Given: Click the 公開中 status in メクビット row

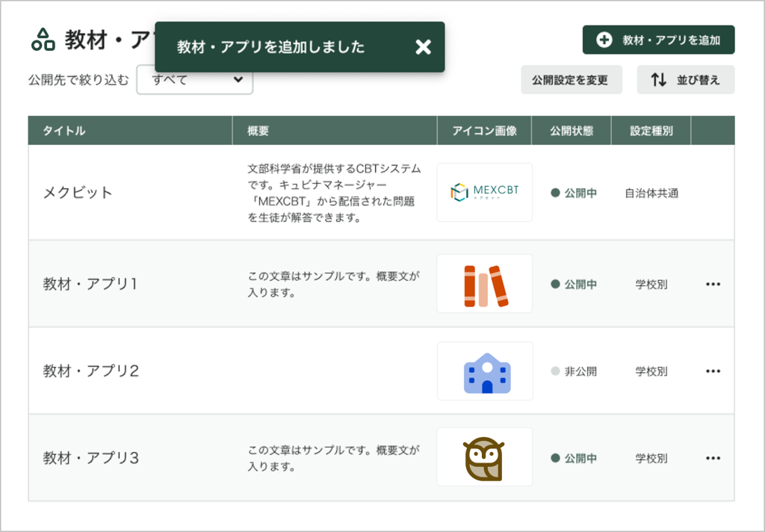Looking at the screenshot, I should pyautogui.click(x=574, y=193).
